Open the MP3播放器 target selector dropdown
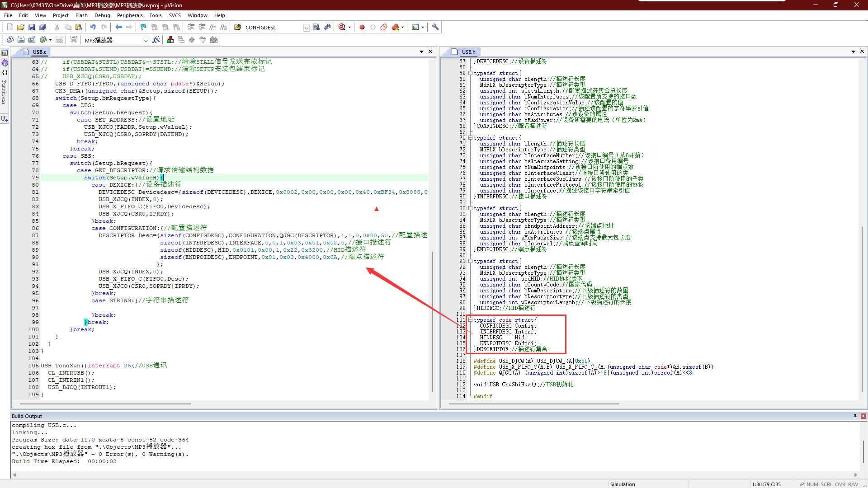Screen dimensions: 868x488 pos(146,40)
